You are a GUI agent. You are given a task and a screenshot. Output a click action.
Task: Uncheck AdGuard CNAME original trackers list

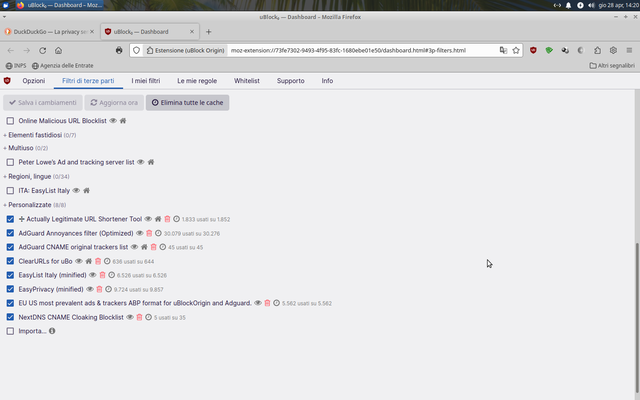pyautogui.click(x=10, y=247)
